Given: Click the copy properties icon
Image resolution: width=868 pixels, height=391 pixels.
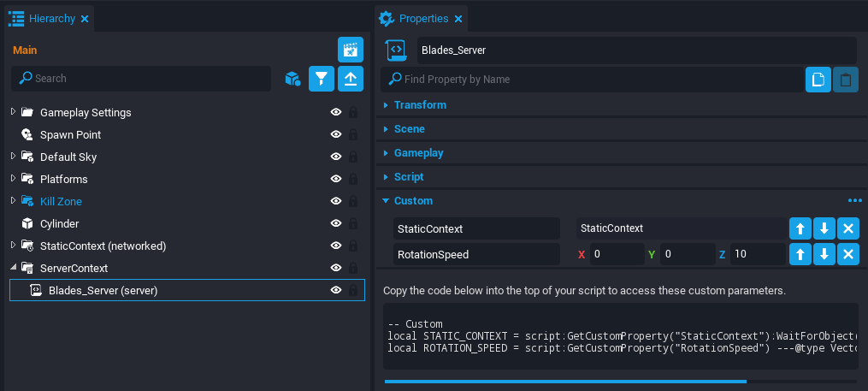Looking at the screenshot, I should 818,80.
